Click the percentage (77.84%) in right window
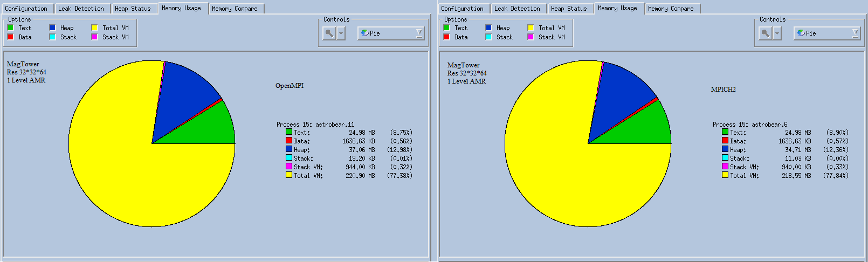Image resolution: width=868 pixels, height=262 pixels. 836,176
